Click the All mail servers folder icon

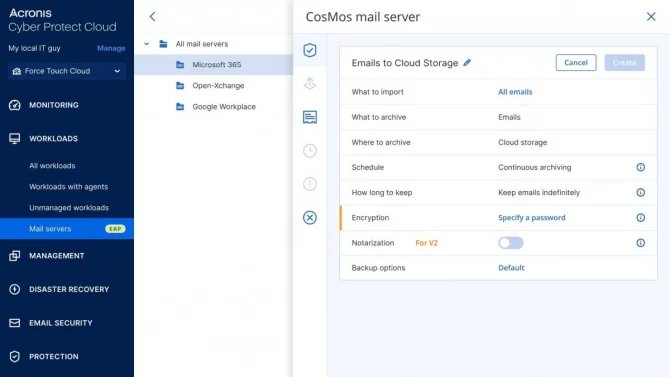[163, 44]
